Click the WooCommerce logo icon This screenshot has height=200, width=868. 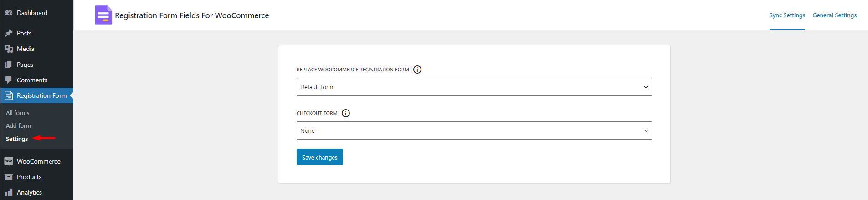tap(9, 161)
